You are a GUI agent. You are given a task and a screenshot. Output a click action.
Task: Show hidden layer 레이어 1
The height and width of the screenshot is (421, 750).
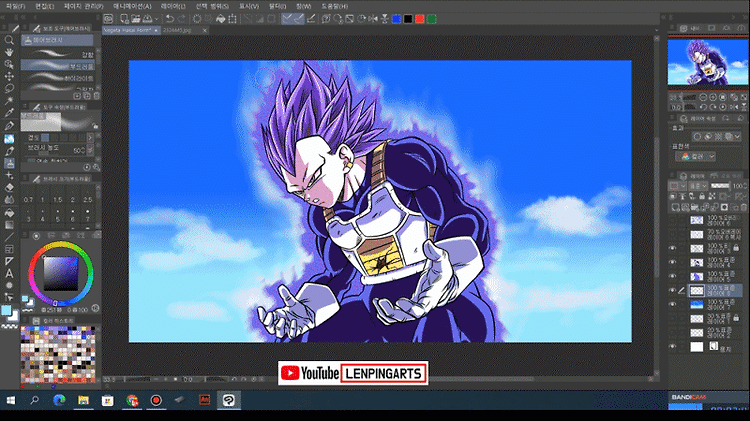pyautogui.click(x=673, y=318)
